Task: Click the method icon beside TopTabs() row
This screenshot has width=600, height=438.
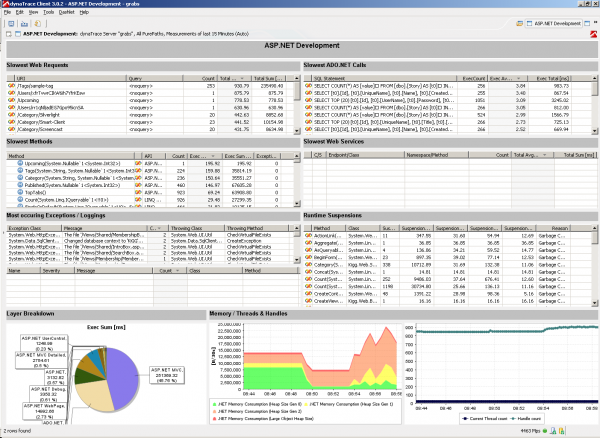Action: click(20, 192)
